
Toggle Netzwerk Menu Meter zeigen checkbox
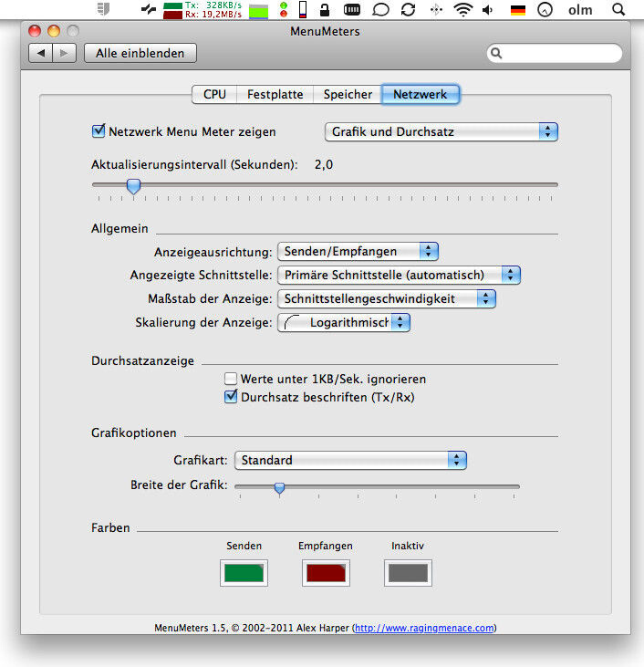[99, 130]
